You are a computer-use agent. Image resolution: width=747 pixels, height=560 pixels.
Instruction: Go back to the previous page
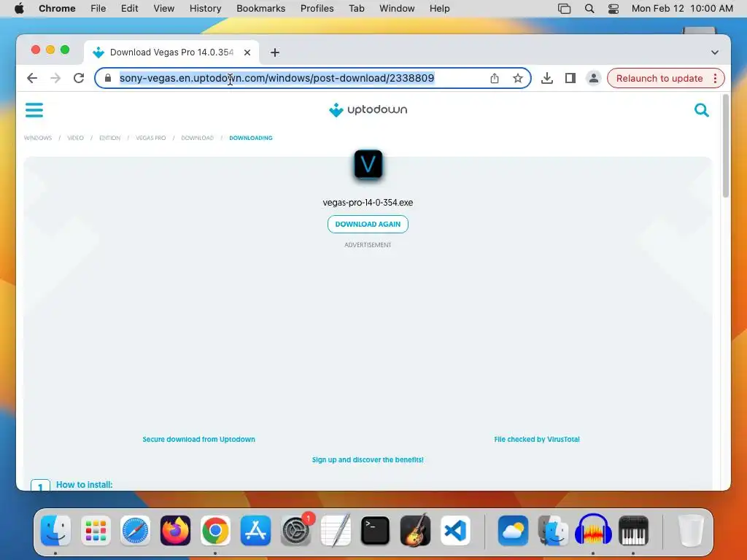coord(32,78)
